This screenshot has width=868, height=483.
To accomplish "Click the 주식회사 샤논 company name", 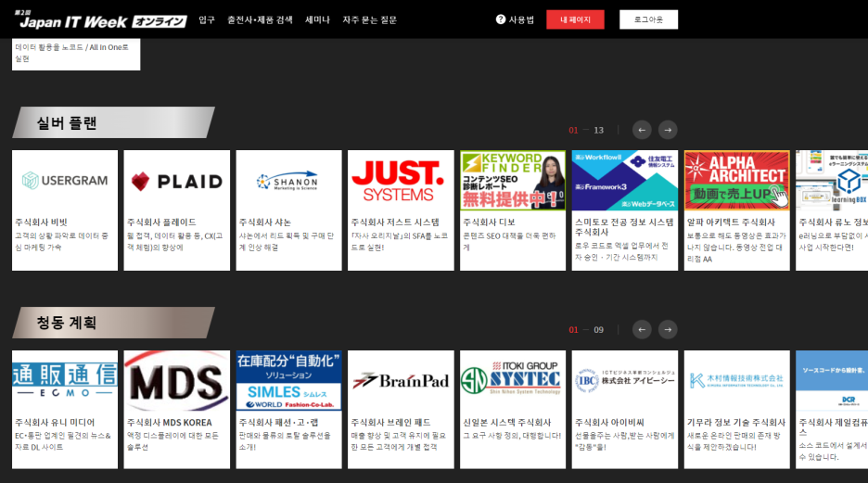I will 264,222.
